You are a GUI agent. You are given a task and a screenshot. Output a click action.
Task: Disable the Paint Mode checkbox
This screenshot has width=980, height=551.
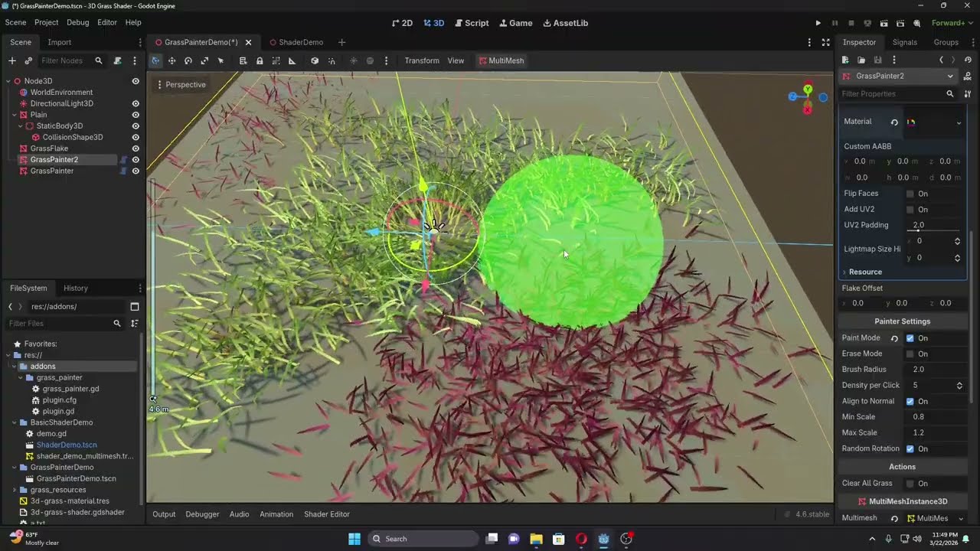(910, 337)
